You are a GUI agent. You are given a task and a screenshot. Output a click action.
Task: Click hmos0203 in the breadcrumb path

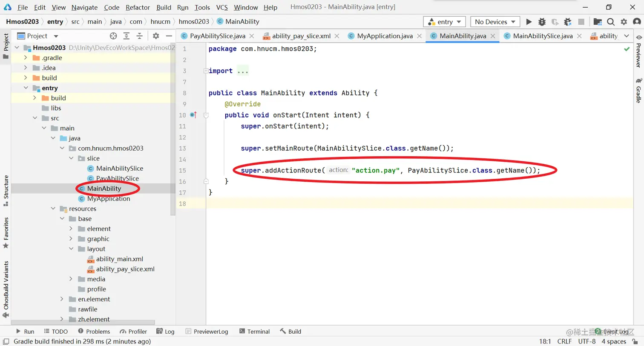194,22
